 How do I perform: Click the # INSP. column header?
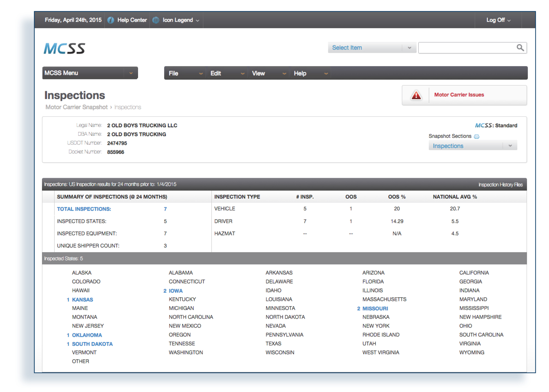[305, 197]
